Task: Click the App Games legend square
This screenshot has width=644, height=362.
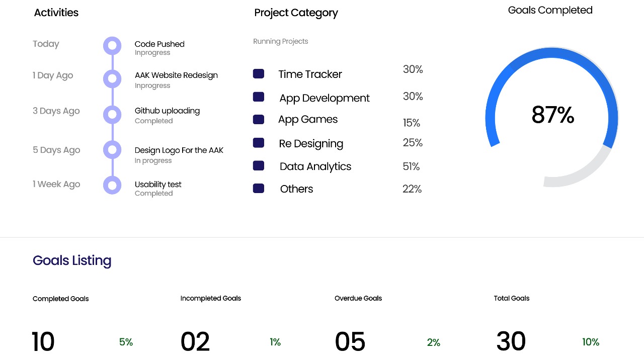Action: coord(259,120)
